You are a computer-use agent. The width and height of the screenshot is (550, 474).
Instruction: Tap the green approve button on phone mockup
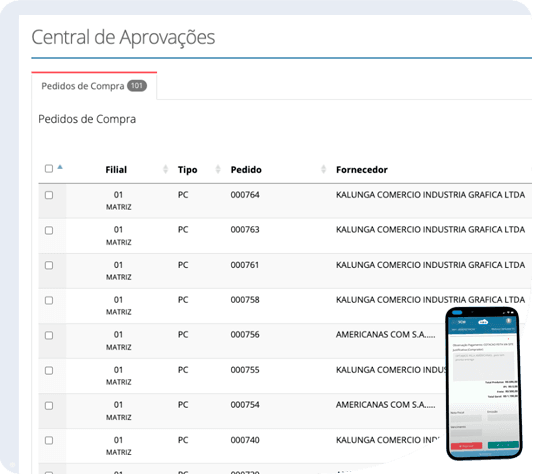point(503,445)
